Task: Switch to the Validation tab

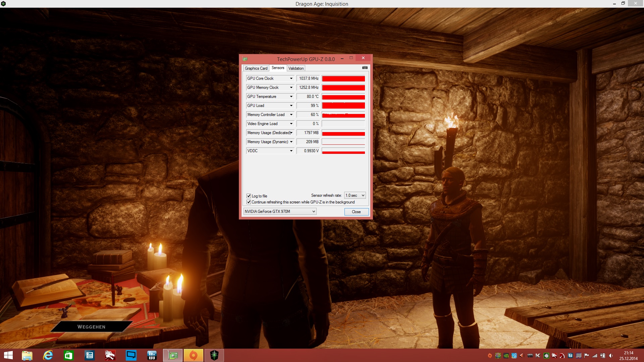Action: point(296,68)
